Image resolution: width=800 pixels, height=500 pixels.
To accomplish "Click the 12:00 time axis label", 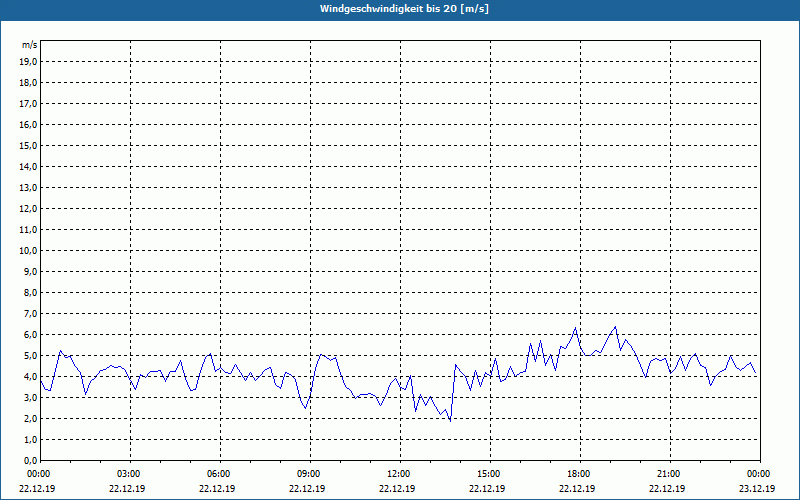I will click(x=399, y=474).
